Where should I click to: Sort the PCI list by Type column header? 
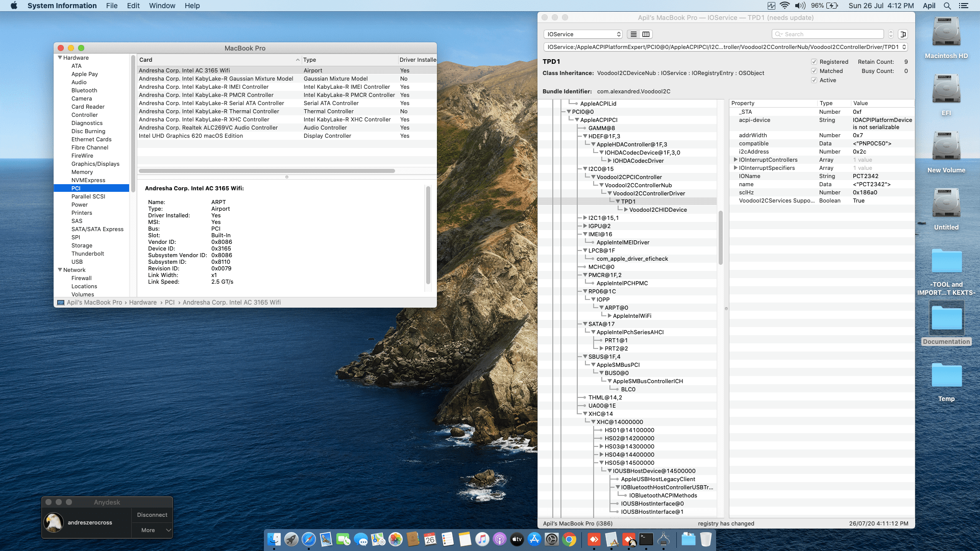350,60
